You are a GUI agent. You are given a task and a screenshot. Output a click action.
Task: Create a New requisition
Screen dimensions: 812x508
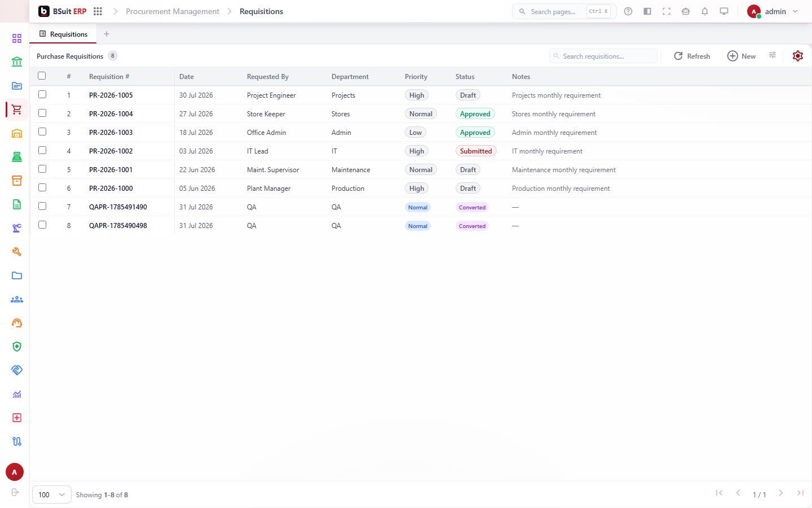[742, 56]
